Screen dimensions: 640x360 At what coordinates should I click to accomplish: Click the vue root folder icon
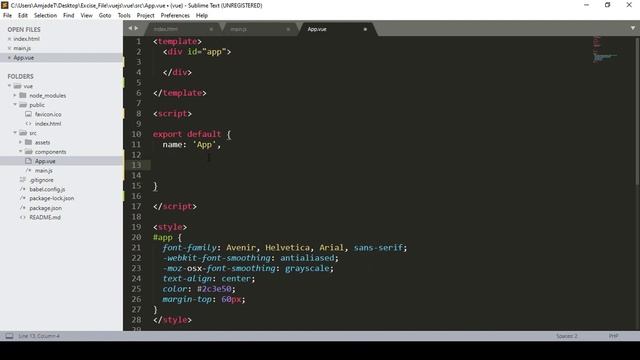[x=17, y=86]
